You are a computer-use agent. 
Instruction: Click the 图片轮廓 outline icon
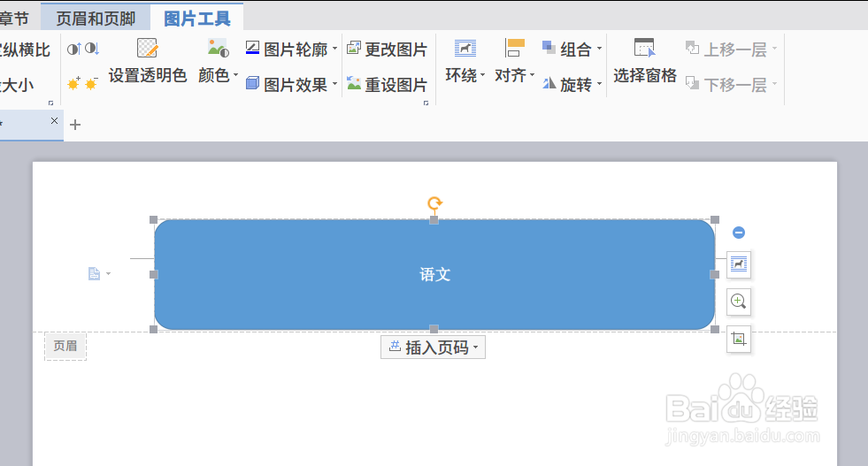[x=252, y=48]
